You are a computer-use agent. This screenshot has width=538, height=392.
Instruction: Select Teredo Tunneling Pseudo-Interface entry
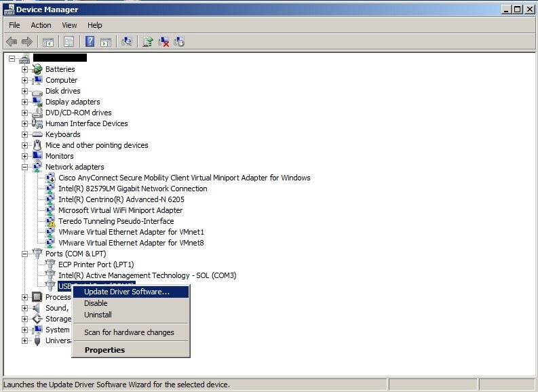[116, 221]
